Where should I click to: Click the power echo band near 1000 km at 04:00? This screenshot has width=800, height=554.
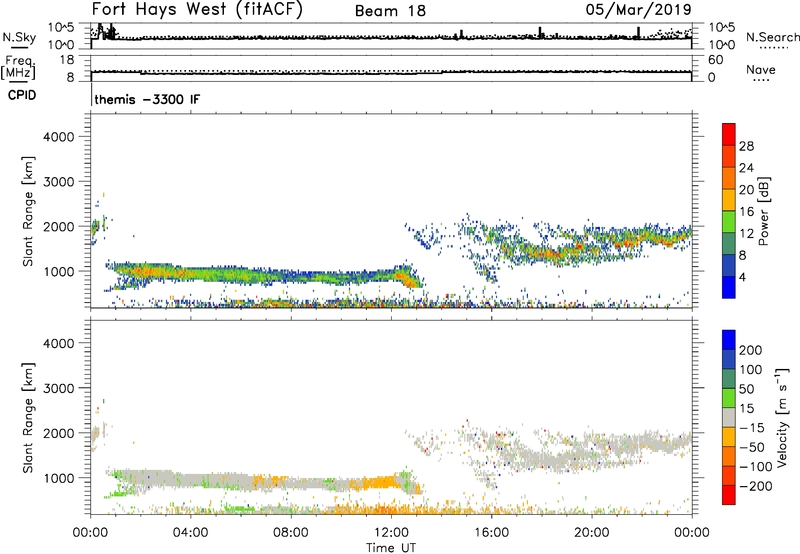coord(191,274)
